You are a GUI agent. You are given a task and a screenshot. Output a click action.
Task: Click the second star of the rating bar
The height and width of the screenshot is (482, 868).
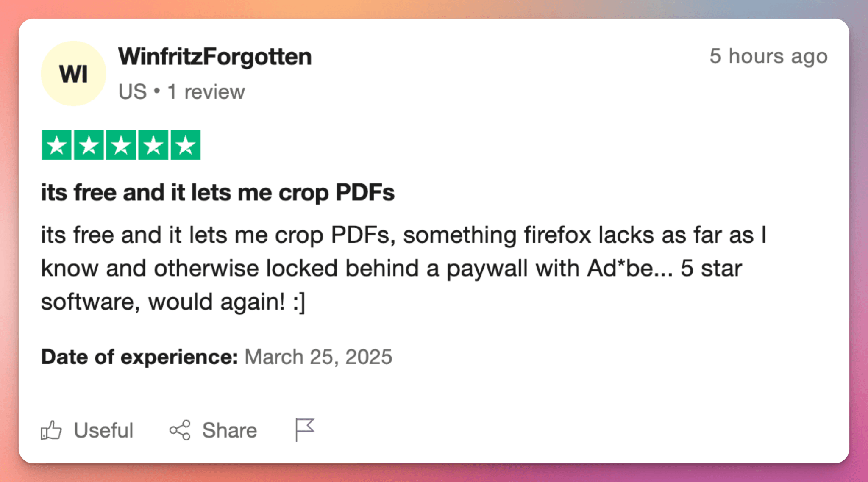coord(89,145)
